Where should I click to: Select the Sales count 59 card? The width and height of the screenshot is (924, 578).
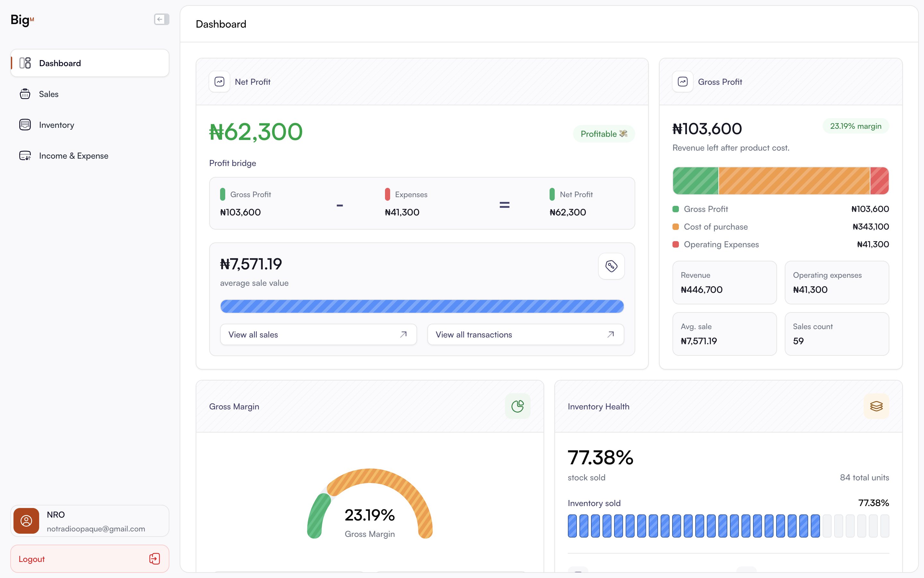tap(836, 334)
